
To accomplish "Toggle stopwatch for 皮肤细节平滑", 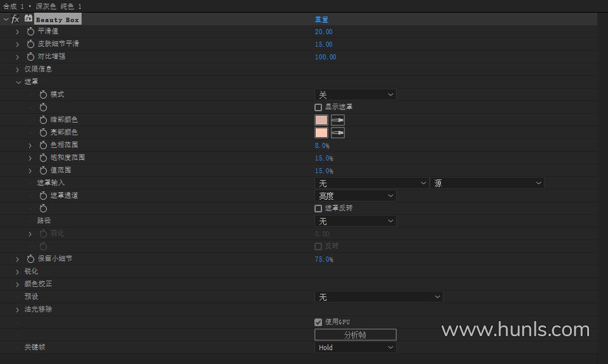I will pyautogui.click(x=30, y=44).
